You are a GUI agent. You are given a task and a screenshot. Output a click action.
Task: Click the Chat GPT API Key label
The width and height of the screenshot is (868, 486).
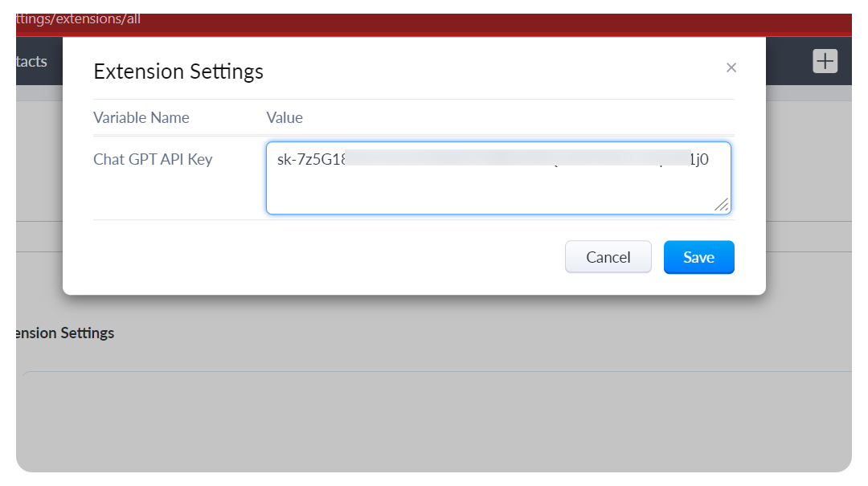tap(153, 159)
